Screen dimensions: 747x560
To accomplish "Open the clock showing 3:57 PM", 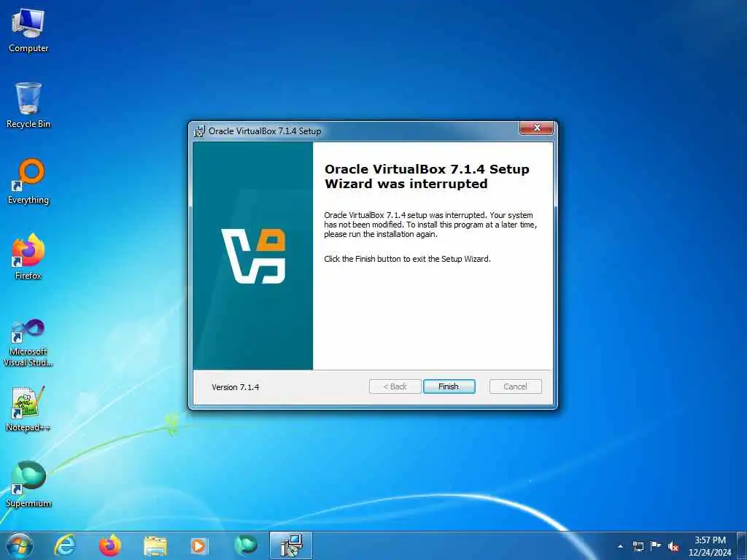I will [709, 546].
